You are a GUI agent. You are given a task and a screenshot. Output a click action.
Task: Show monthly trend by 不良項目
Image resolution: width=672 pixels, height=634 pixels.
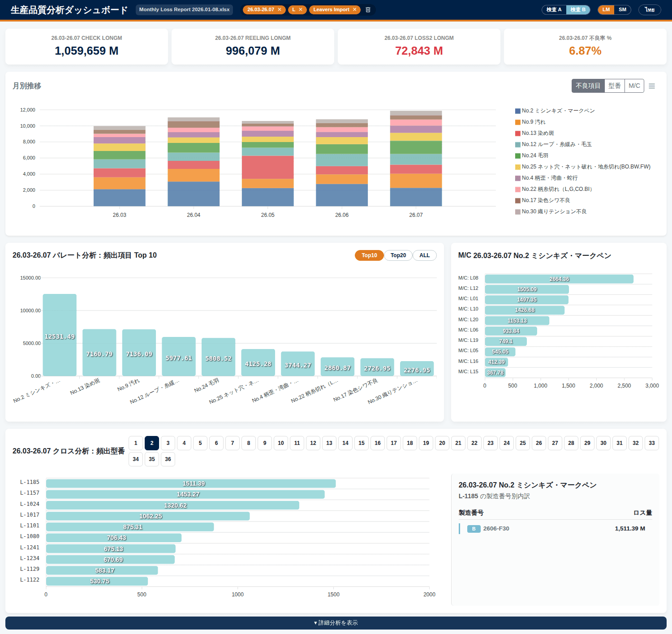tap(588, 86)
